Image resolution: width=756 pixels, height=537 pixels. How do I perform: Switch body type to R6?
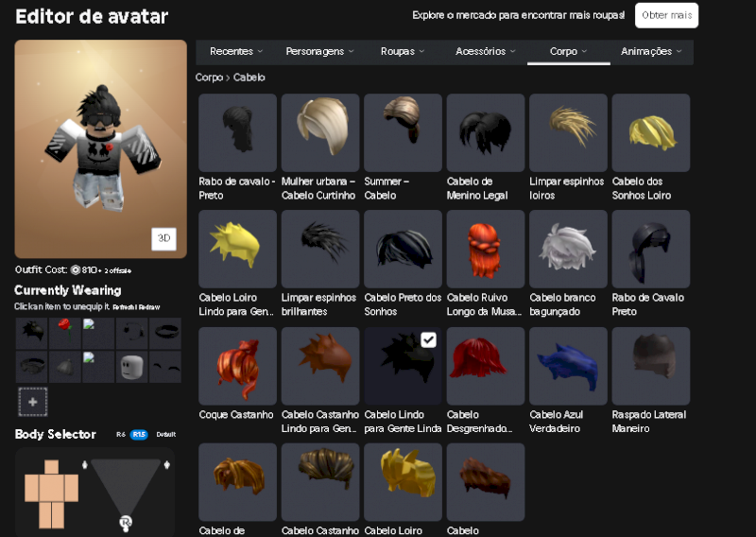pyautogui.click(x=121, y=434)
